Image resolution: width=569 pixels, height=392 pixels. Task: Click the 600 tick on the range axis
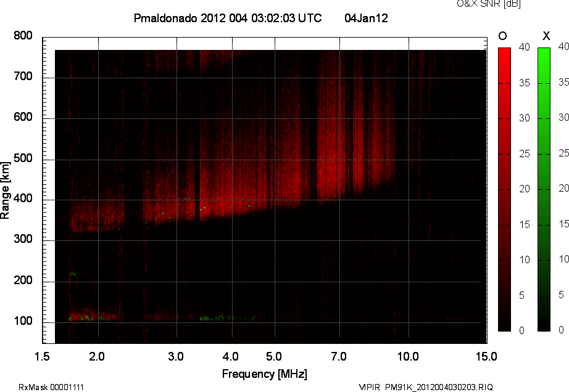tap(23, 117)
